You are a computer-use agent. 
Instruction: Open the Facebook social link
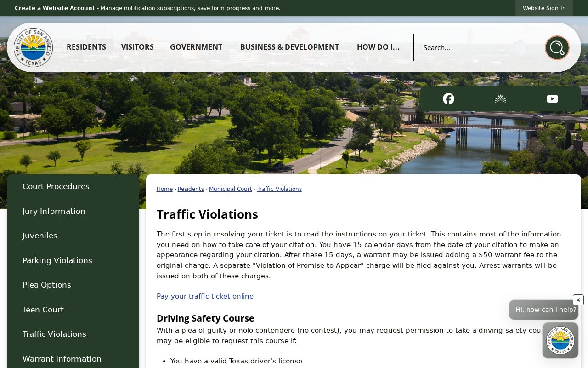pos(448,99)
